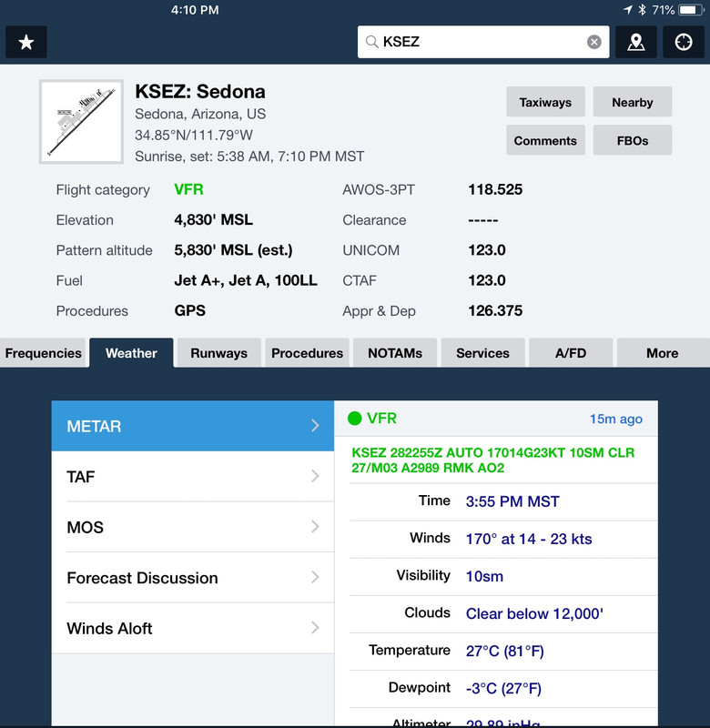Tap the sunrise and sunset times line
The image size is (710, 728).
[249, 157]
